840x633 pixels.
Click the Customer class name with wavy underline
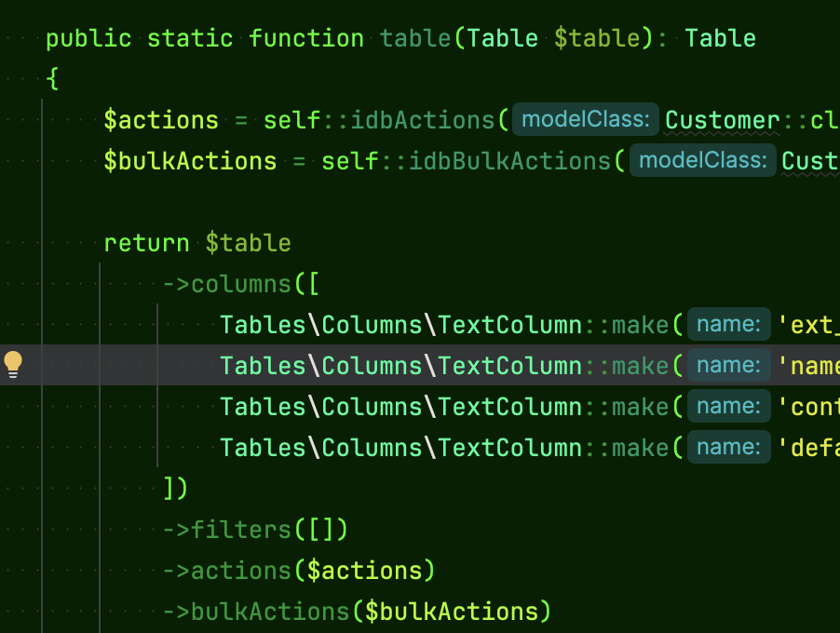click(722, 120)
